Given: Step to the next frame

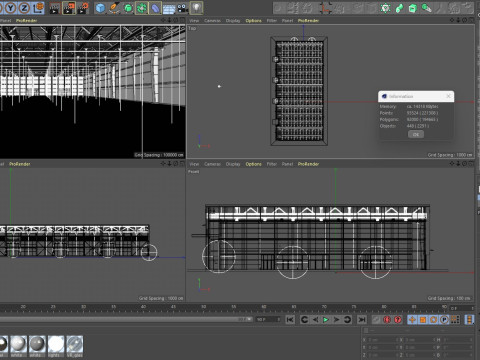Looking at the screenshot, I should tap(337, 320).
